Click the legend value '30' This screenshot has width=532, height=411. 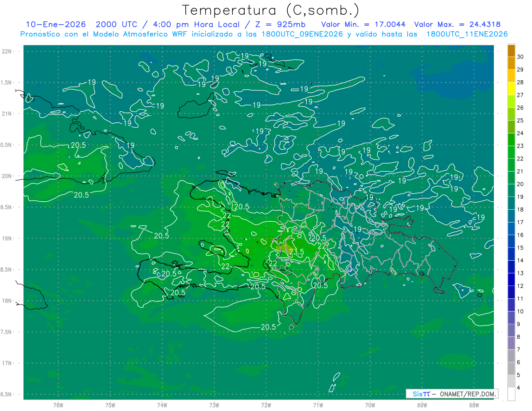pyautogui.click(x=520, y=57)
